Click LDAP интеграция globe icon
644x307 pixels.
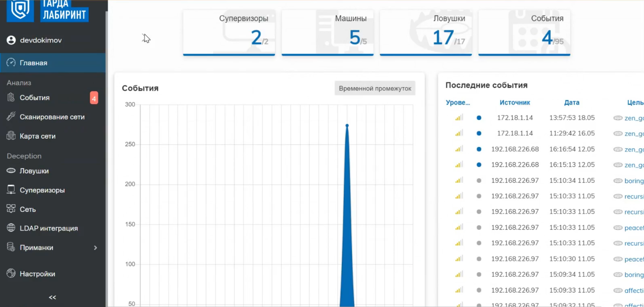pos(11,228)
